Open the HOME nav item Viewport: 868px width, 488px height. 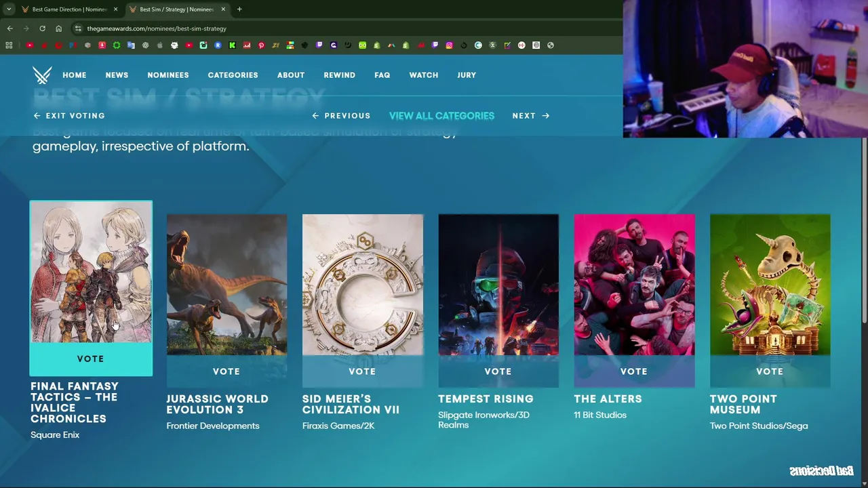tap(75, 75)
